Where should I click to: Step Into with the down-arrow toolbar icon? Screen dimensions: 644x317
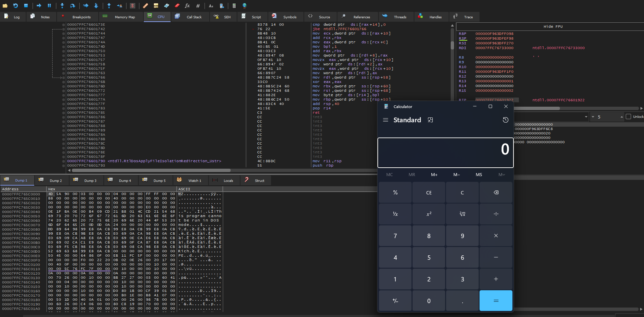62,6
